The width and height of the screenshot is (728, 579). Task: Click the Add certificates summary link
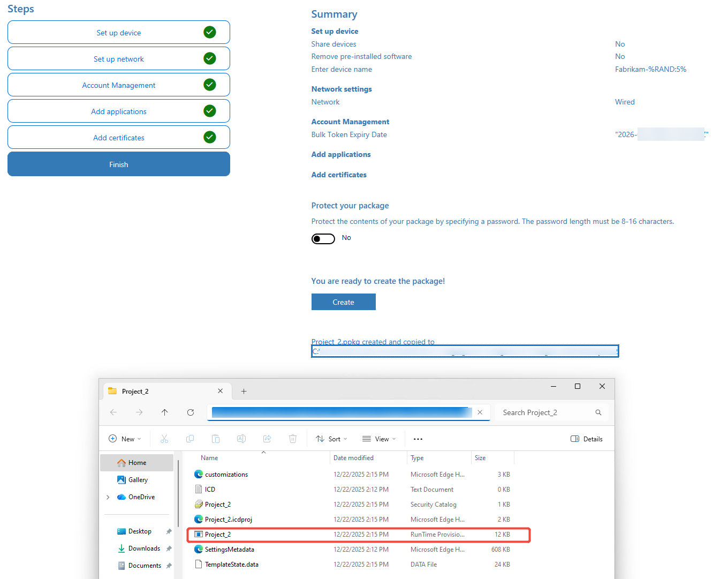tap(339, 175)
